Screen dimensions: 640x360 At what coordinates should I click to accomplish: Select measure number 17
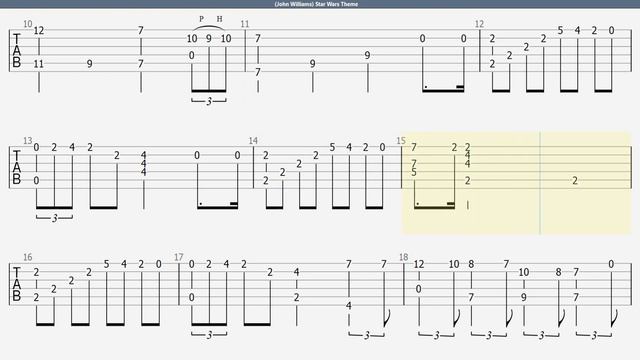click(179, 257)
